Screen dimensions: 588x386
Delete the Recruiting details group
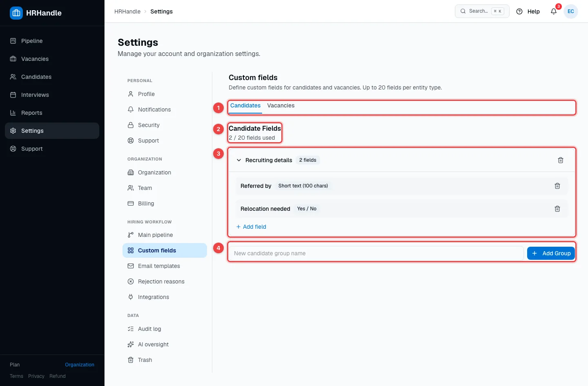pyautogui.click(x=561, y=160)
